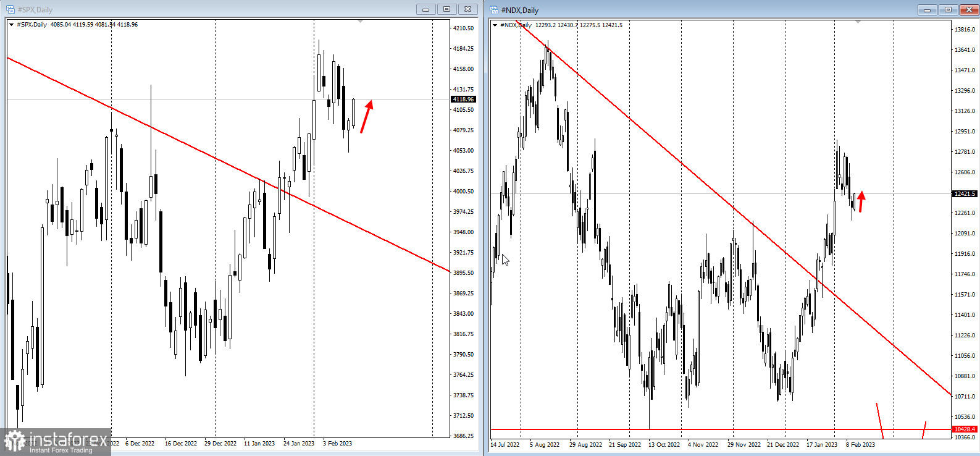This screenshot has height=456, width=980.
Task: Click NDX OHLC values 12293.2 12430.7
Action: 556,25
